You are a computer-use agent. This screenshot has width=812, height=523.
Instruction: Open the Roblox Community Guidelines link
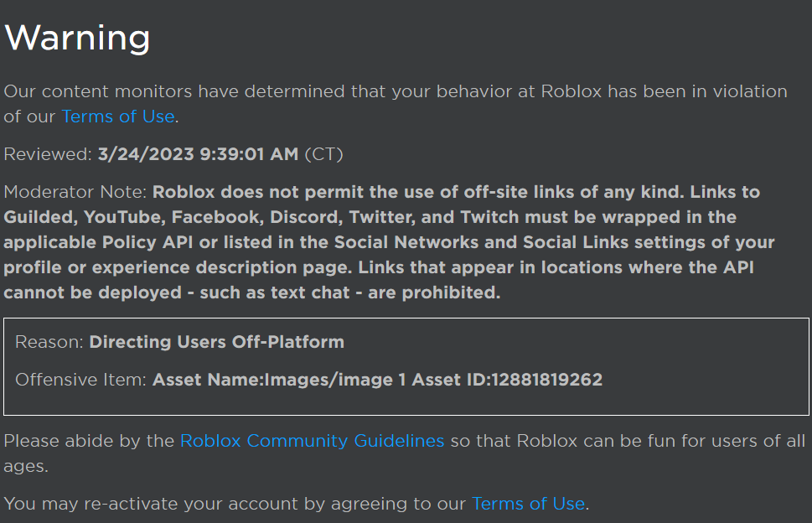[313, 441]
